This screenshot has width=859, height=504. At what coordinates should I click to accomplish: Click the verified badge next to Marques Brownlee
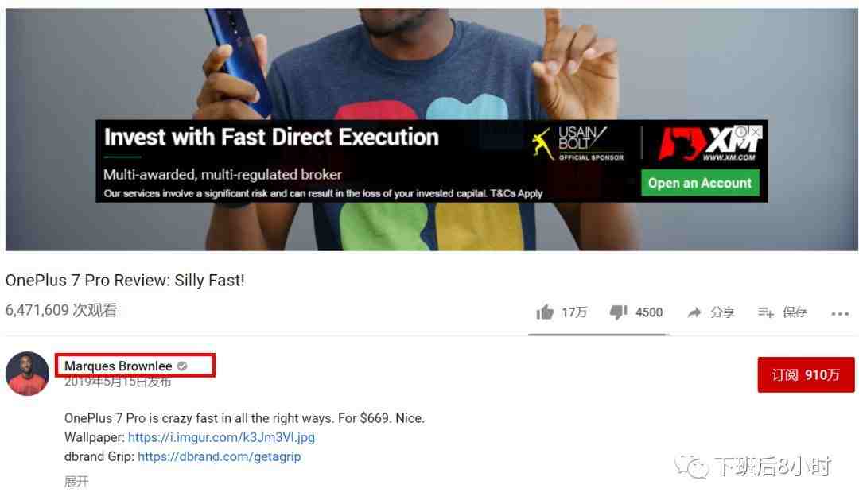(182, 366)
